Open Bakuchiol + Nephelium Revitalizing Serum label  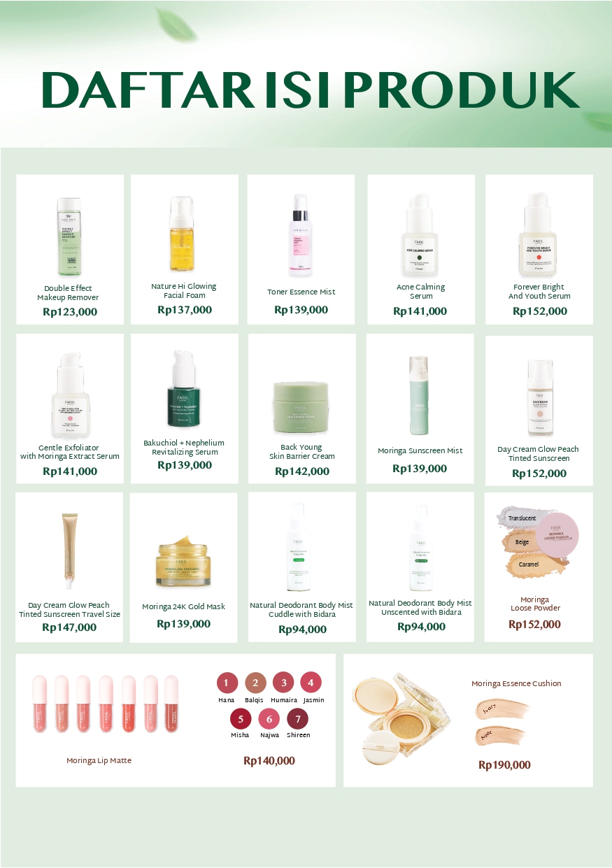(184, 448)
